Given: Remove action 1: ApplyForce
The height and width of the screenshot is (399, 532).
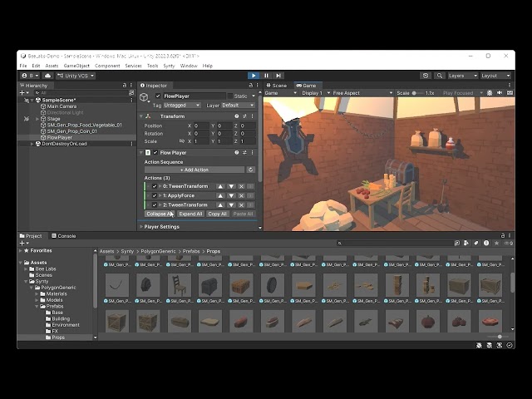Looking at the screenshot, I should [x=241, y=196].
